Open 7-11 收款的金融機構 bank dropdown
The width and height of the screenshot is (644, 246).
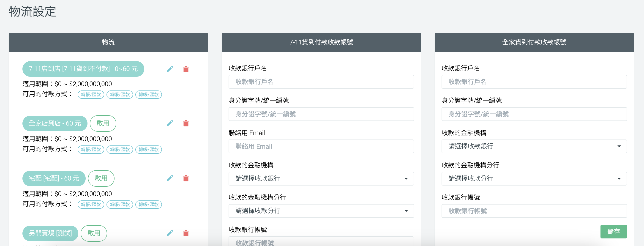tap(321, 178)
